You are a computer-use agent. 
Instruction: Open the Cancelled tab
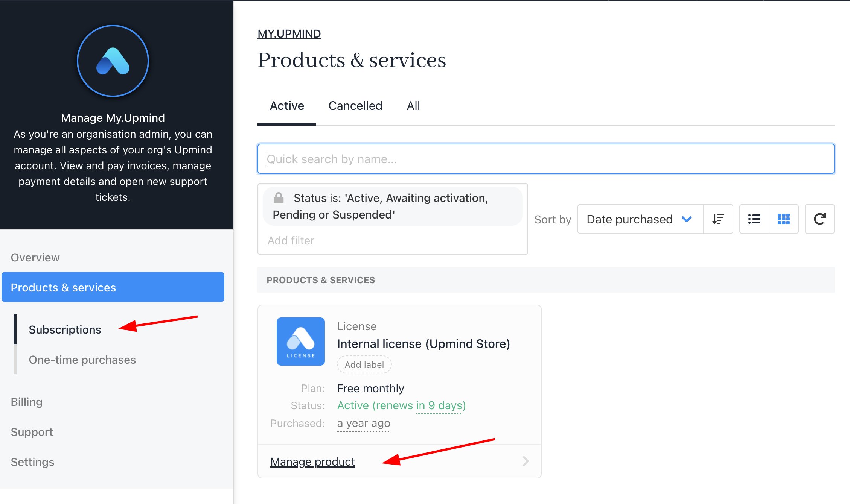(355, 106)
